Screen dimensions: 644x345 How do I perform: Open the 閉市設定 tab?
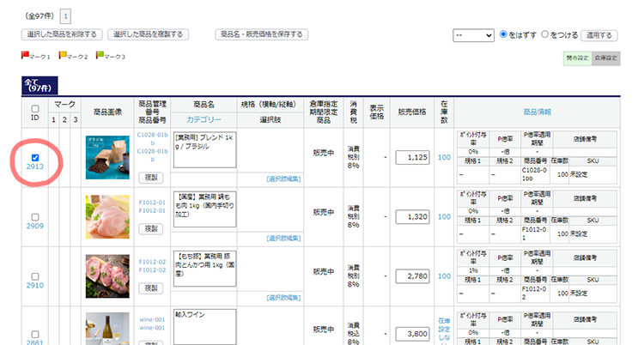[x=576, y=57]
